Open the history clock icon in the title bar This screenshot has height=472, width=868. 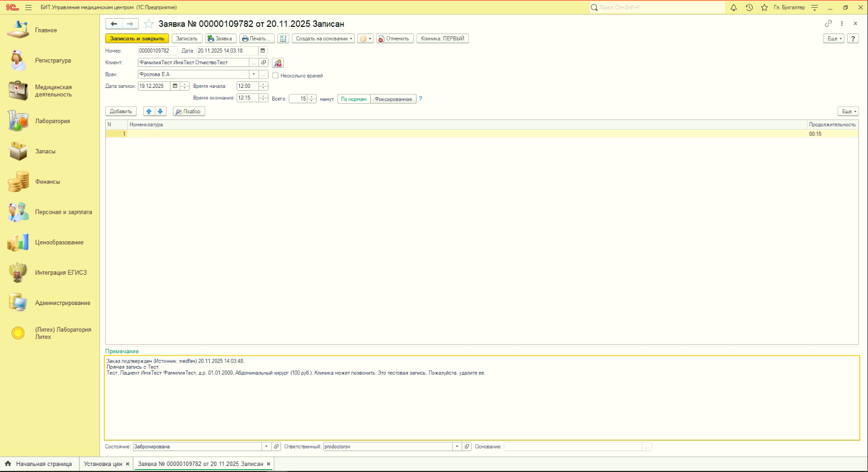click(749, 8)
